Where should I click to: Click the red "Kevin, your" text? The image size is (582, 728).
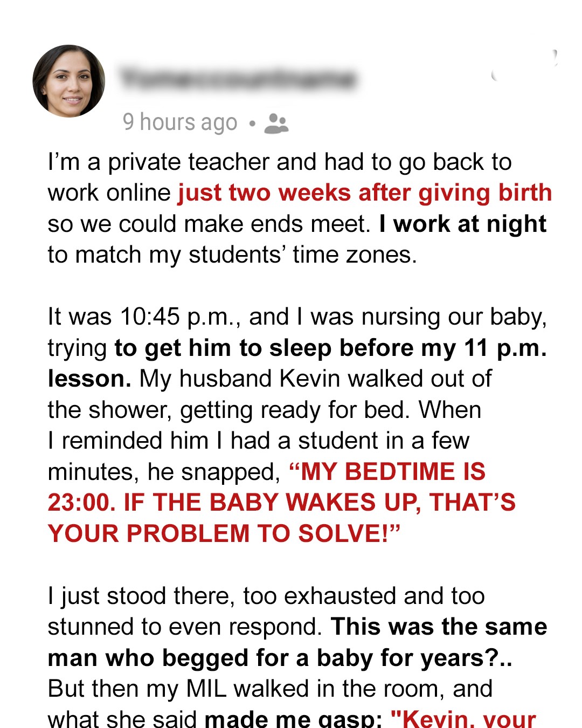click(463, 719)
